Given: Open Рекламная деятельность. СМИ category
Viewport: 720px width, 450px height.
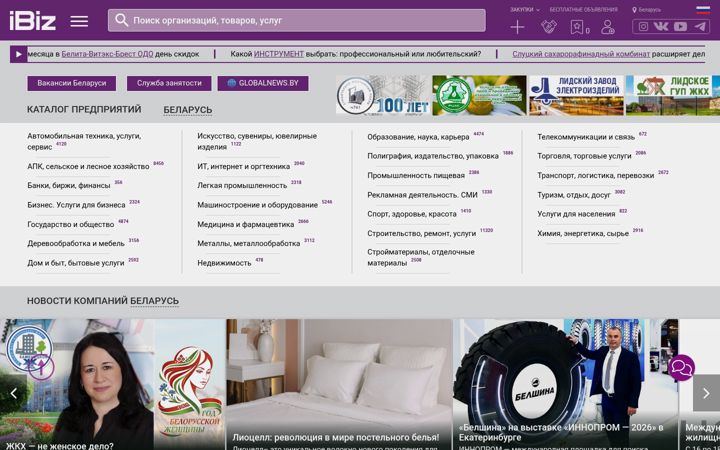Looking at the screenshot, I should 422,195.
